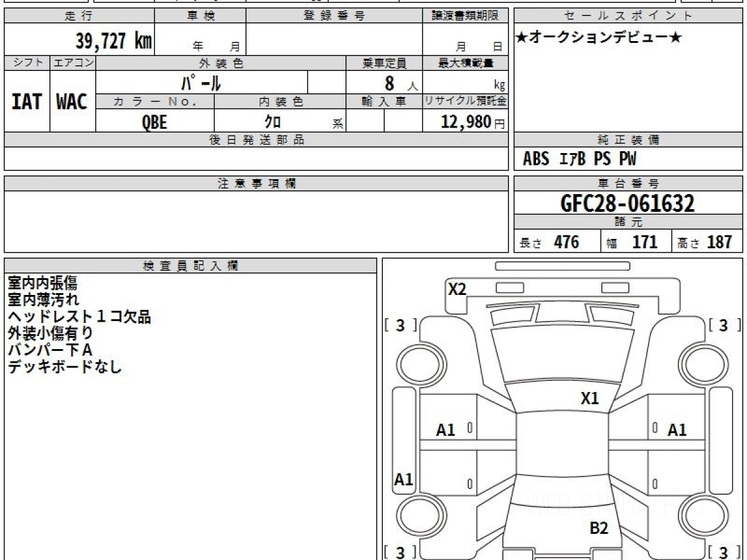
Task: Select the bottom-right tire circle on the diagram
Action: point(702,516)
